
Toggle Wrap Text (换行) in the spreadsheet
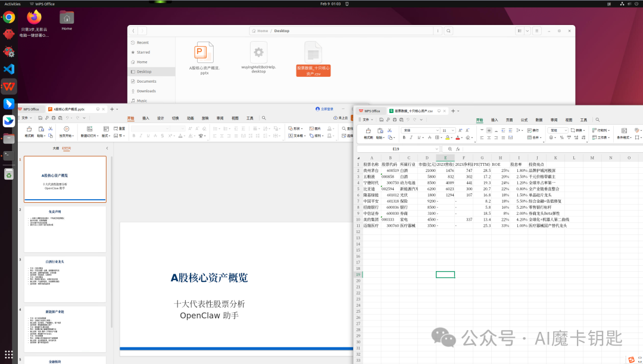pyautogui.click(x=533, y=130)
